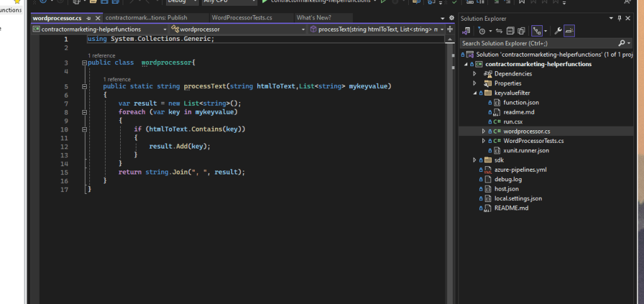Open the processText member navigation dropdown
This screenshot has width=644, height=304.
click(x=376, y=29)
